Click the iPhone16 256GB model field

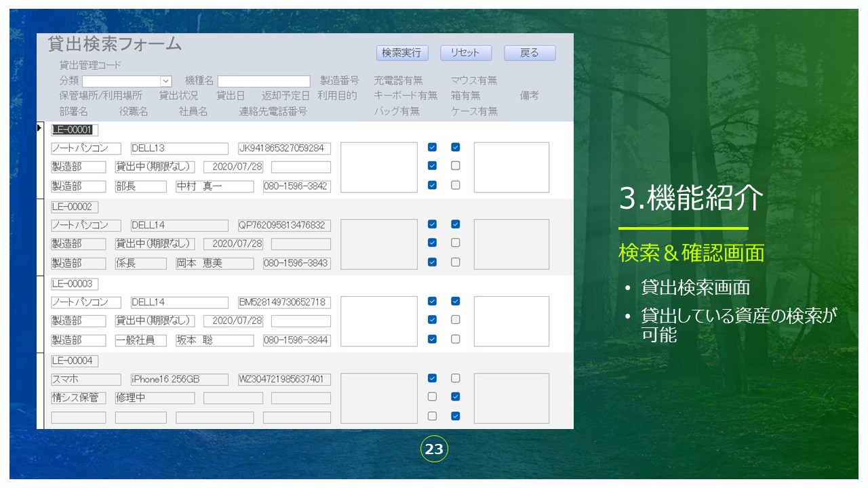[180, 380]
